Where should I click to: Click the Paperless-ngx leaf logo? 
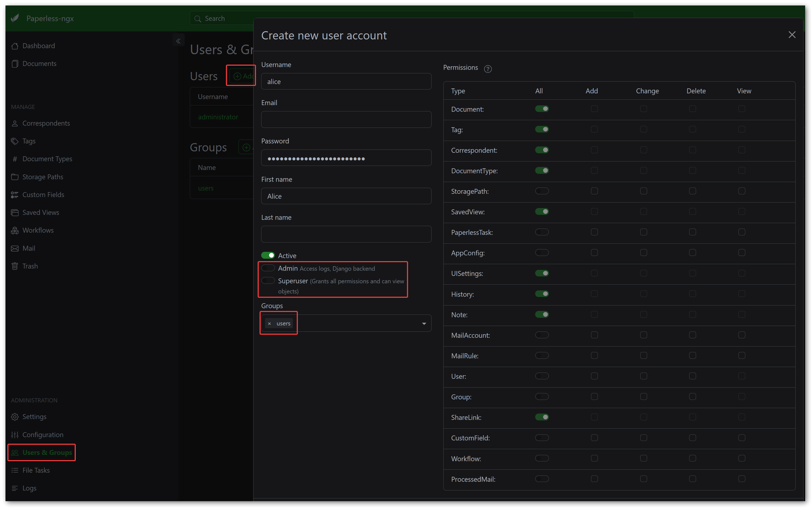(x=15, y=18)
